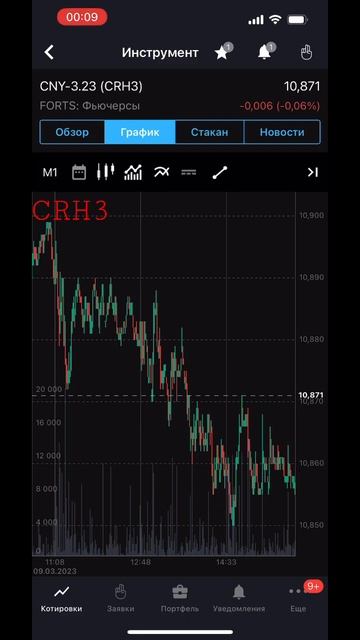The image size is (360, 640).
Task: Tap the change -0,006 (-0,06%)
Action: 280,106
